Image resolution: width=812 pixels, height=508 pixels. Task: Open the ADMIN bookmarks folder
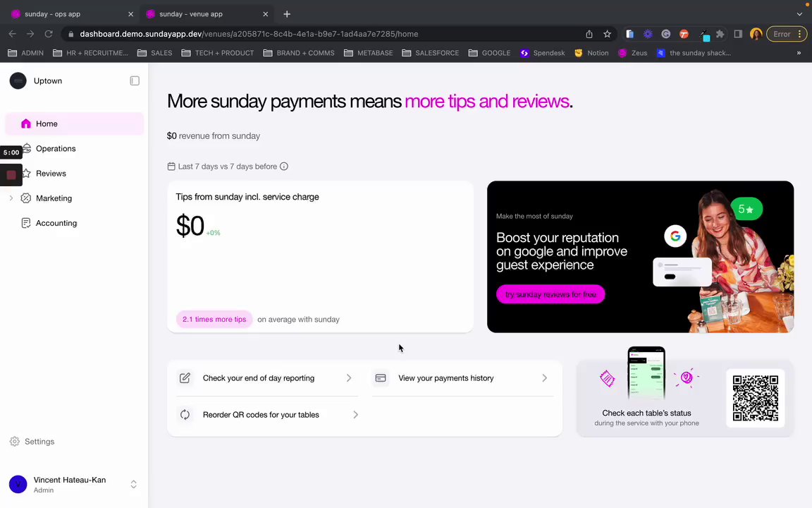(x=26, y=53)
